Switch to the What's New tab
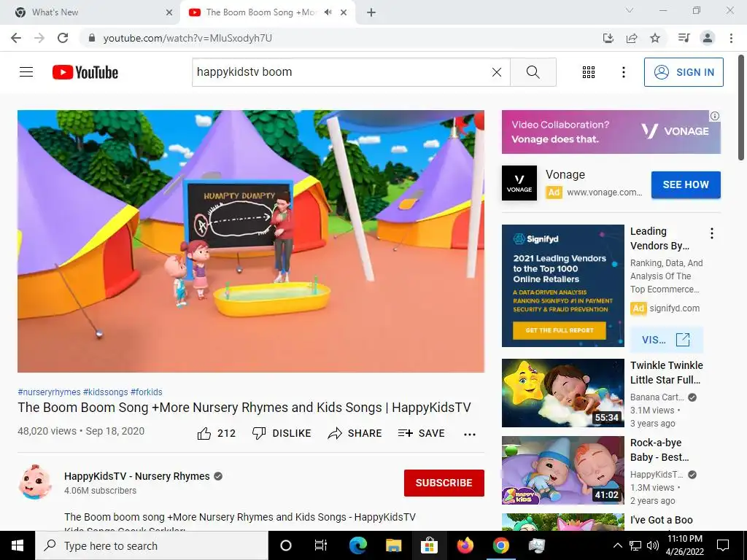Screen dimensions: 747x560 point(90,12)
